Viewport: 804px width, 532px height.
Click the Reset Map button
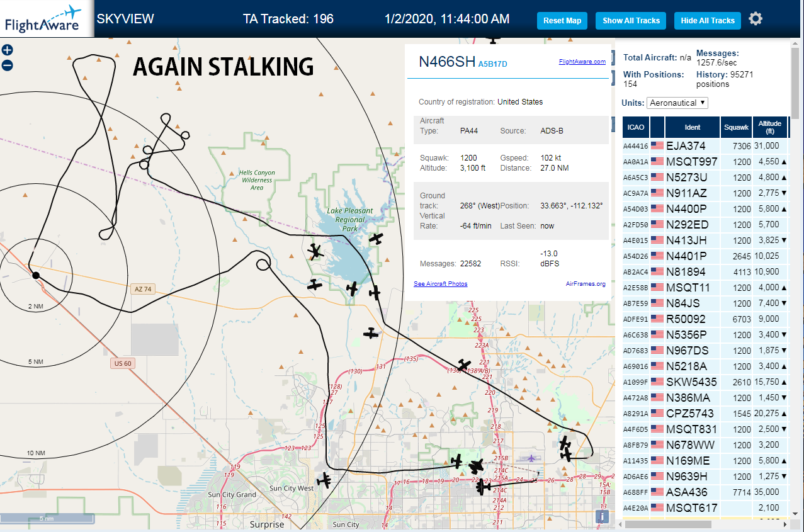coord(562,21)
